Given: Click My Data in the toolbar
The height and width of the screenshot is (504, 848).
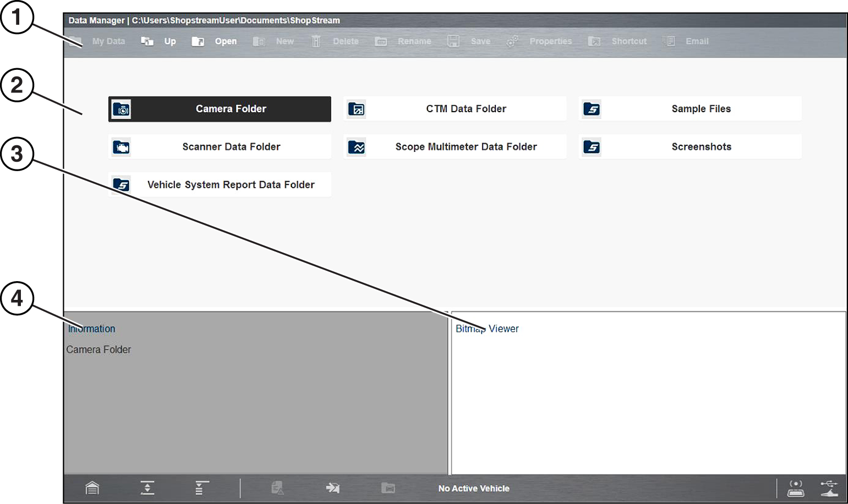Looking at the screenshot, I should click(99, 41).
